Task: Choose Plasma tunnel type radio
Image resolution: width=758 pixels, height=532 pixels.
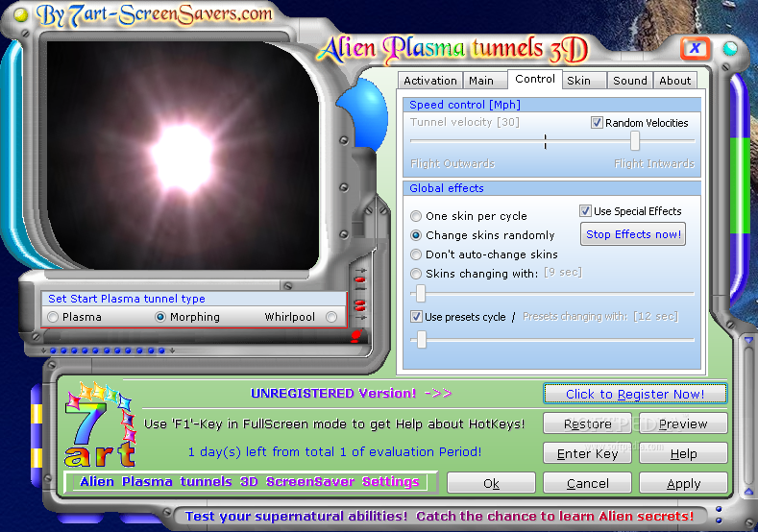Action: coord(53,317)
